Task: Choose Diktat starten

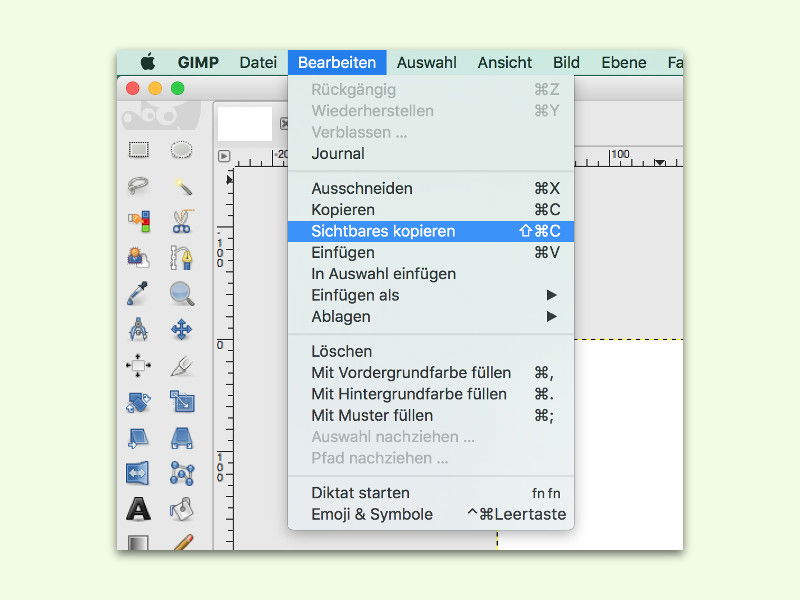Action: point(431,493)
